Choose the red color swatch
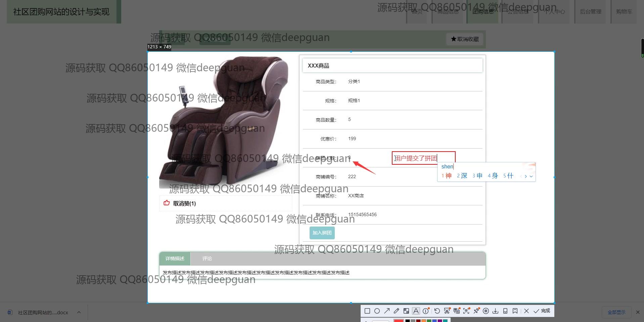The height and width of the screenshot is (322, 644). coord(399,321)
